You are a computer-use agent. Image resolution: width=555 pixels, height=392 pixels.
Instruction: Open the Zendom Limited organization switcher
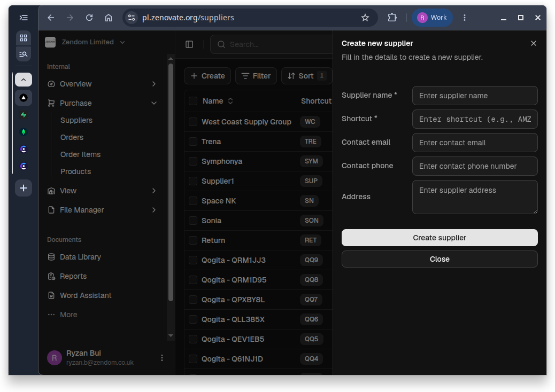85,42
